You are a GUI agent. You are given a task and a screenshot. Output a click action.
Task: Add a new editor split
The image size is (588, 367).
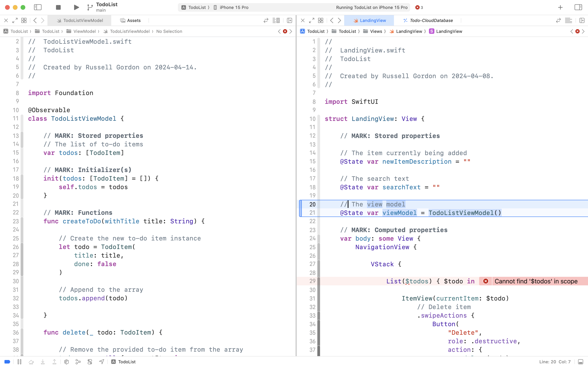tap(289, 20)
